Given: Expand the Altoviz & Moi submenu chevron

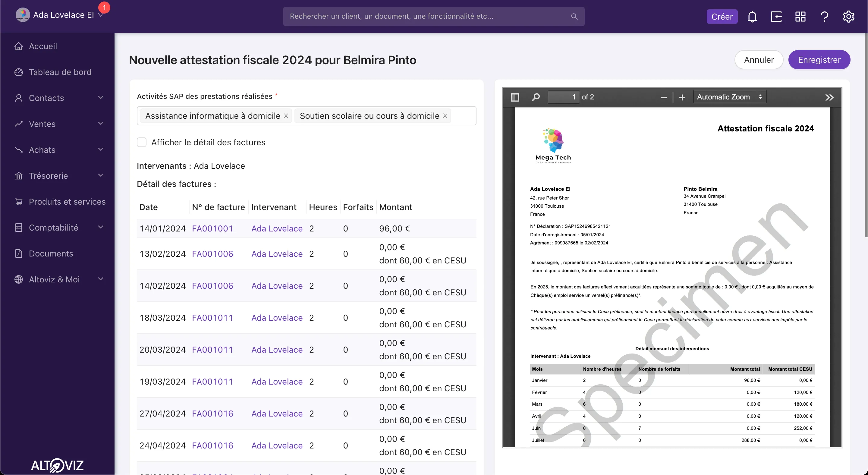Looking at the screenshot, I should tap(100, 279).
